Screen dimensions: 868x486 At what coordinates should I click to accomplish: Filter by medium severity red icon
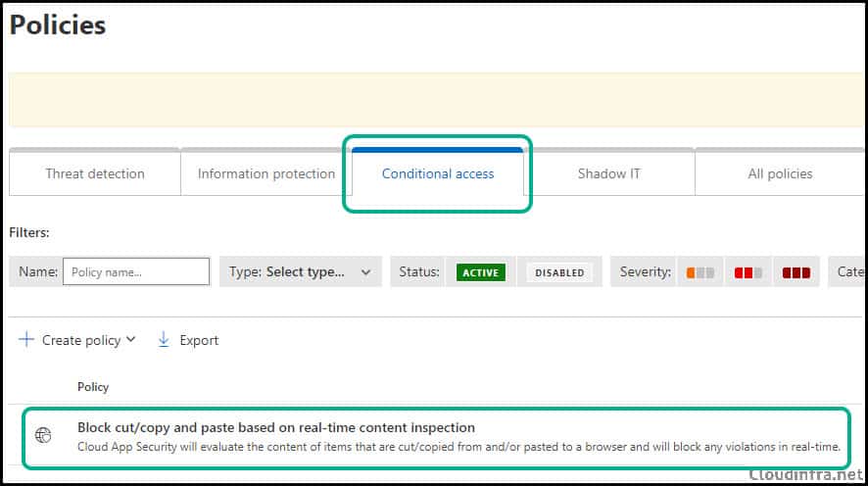747,272
